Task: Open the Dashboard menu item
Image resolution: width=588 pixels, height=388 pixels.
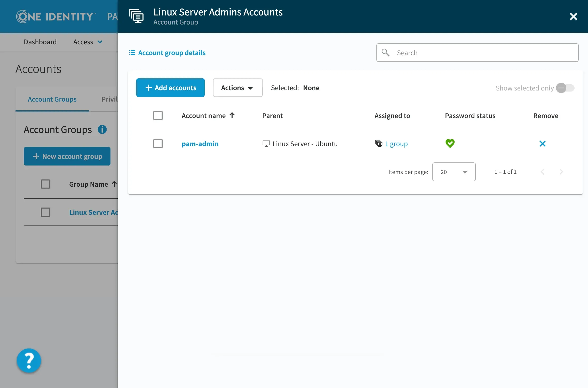Action: point(40,42)
